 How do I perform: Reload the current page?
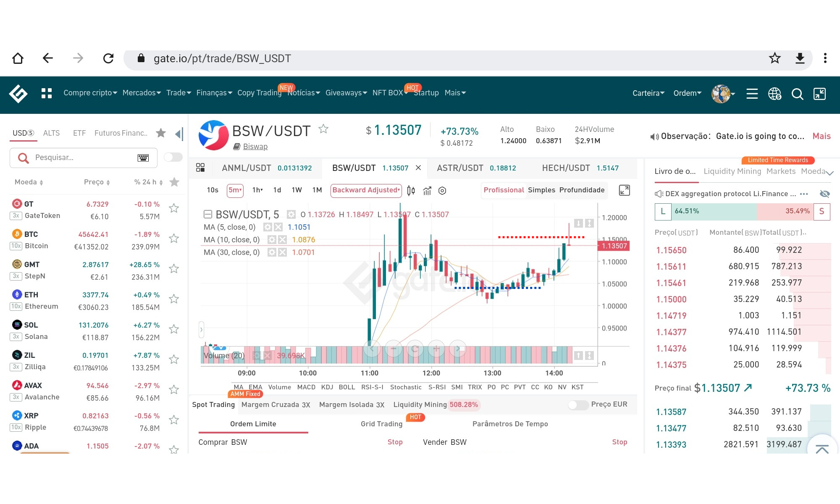tap(108, 58)
